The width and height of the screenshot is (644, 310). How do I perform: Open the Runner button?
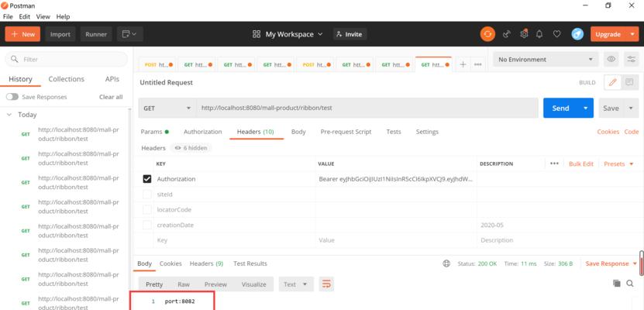(96, 34)
